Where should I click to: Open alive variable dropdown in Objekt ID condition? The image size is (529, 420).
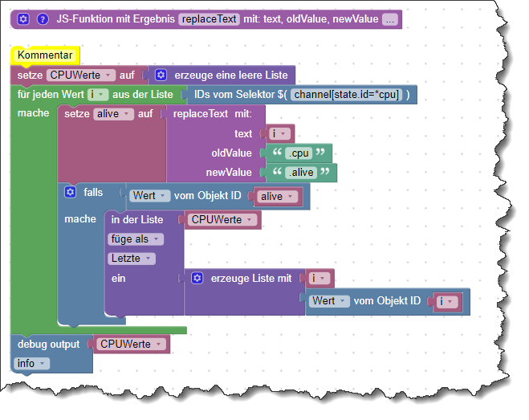click(x=277, y=196)
